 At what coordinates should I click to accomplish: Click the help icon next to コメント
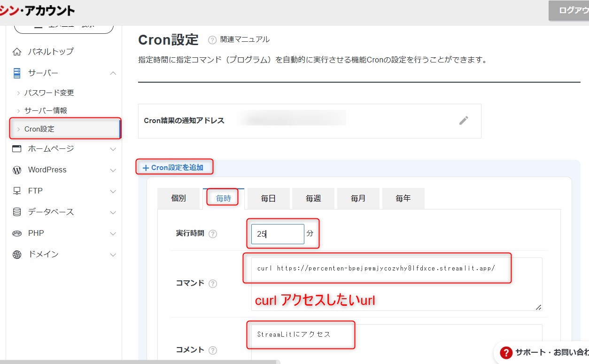(x=213, y=350)
